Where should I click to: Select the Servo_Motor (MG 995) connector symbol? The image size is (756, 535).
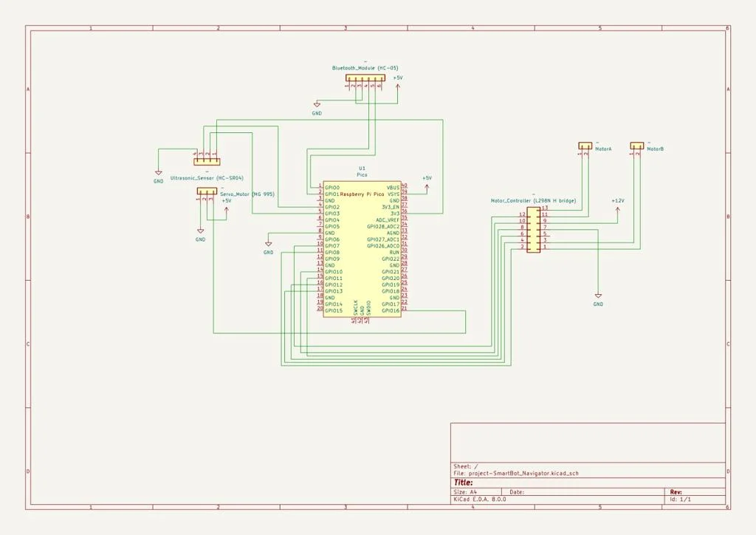207,191
